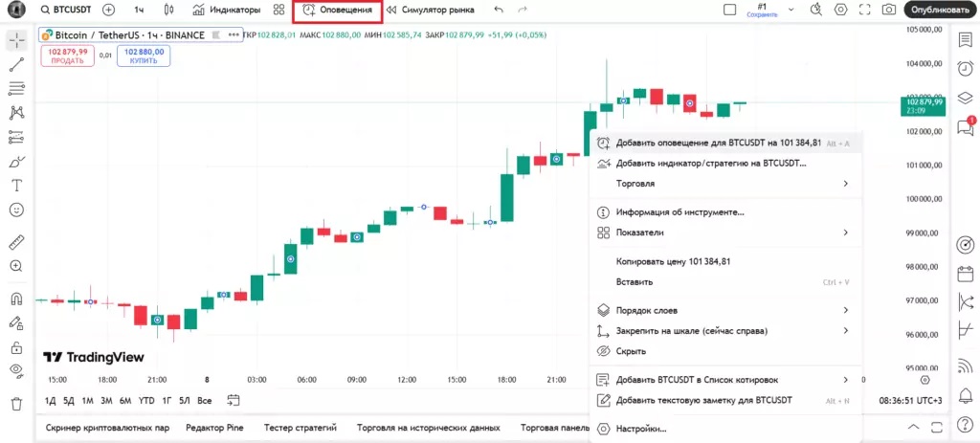Expand the Торговля submenu
This screenshot has height=443, width=980.
pyautogui.click(x=725, y=184)
